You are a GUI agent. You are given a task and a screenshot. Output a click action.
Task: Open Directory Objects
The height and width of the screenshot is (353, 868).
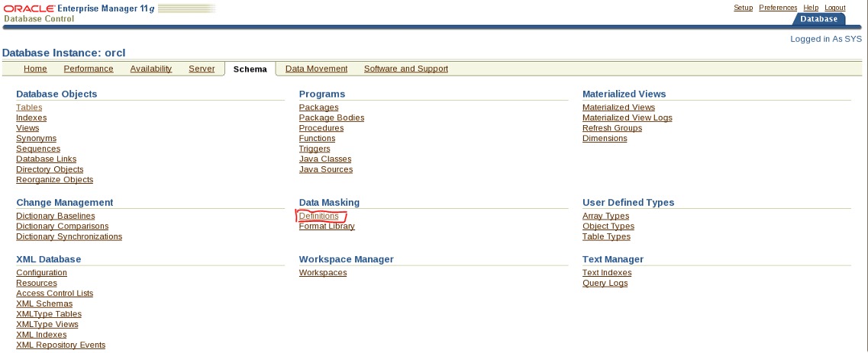pyautogui.click(x=50, y=169)
